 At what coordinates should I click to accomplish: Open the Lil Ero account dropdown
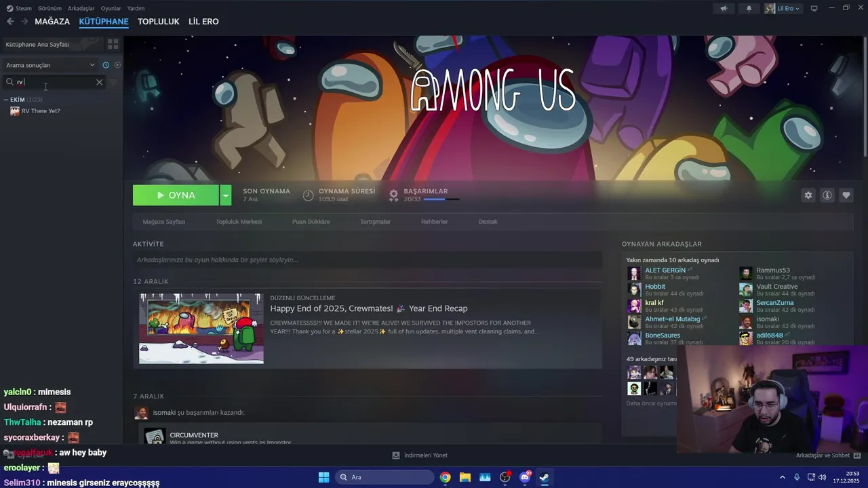tap(783, 8)
